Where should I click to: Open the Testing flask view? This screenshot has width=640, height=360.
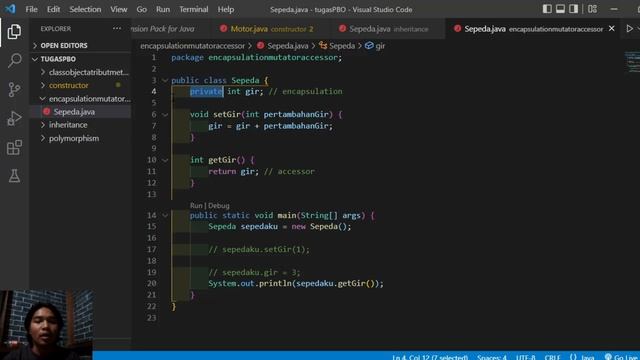[14, 176]
